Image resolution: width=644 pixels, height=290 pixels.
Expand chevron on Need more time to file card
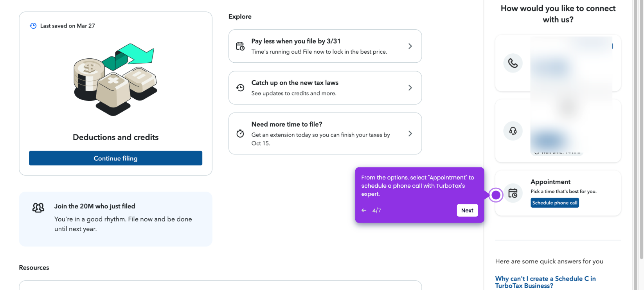coord(410,134)
